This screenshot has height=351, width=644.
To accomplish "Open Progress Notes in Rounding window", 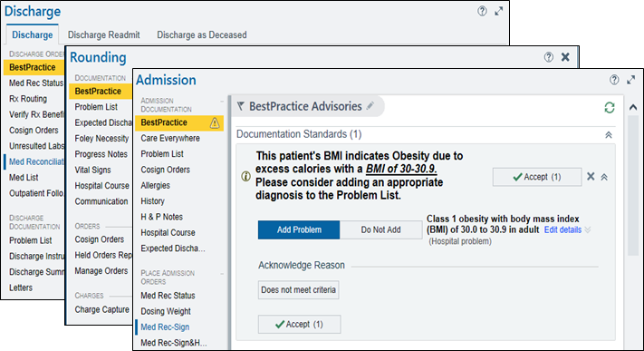I will click(x=101, y=154).
